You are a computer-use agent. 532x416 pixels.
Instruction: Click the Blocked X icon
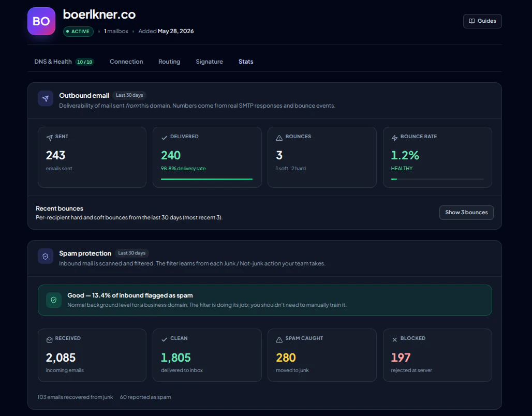coord(394,339)
